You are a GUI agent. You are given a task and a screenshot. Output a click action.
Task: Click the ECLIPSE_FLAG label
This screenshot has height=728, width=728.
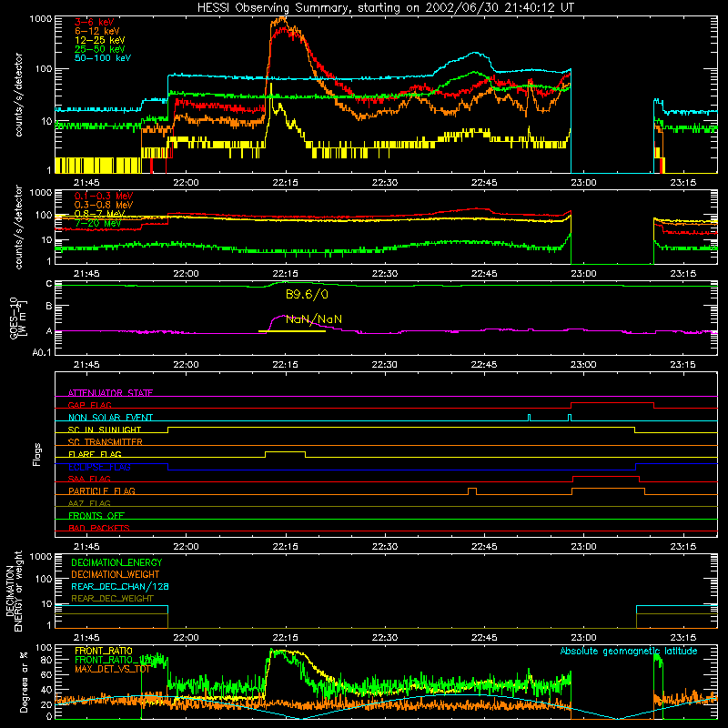[x=99, y=467]
